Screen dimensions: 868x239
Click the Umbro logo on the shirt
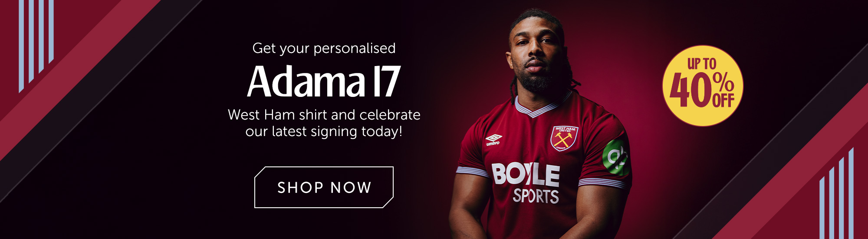(x=493, y=139)
